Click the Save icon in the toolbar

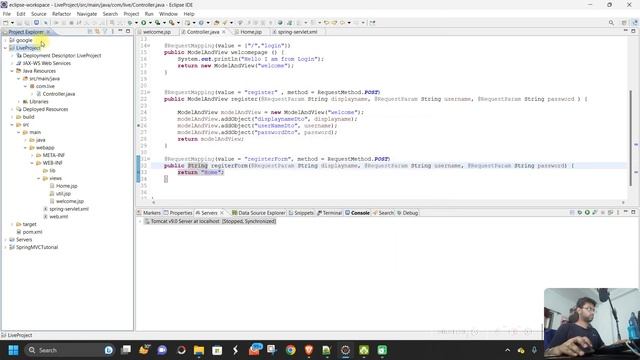coord(19,23)
